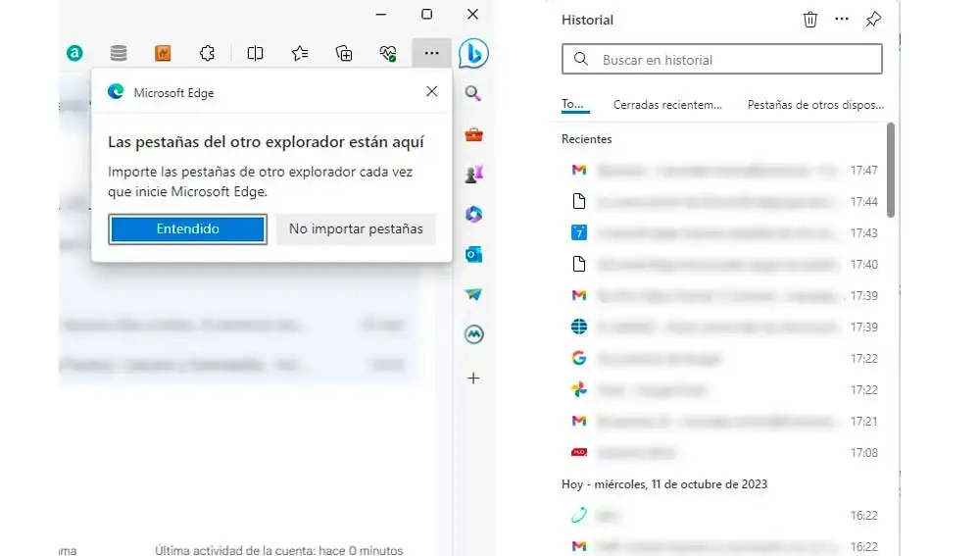Add a sidebar app with plus icon

pyautogui.click(x=473, y=379)
